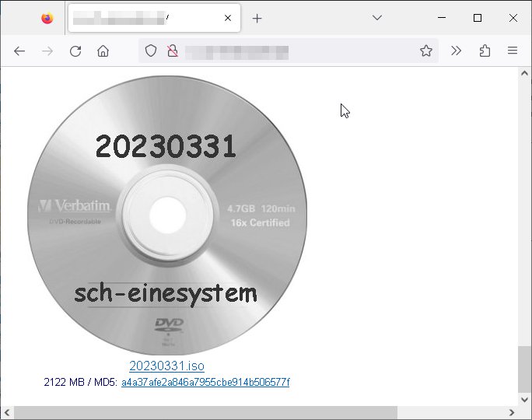Download the 20230331.iso link
The height and width of the screenshot is (420, 532).
coord(166,366)
